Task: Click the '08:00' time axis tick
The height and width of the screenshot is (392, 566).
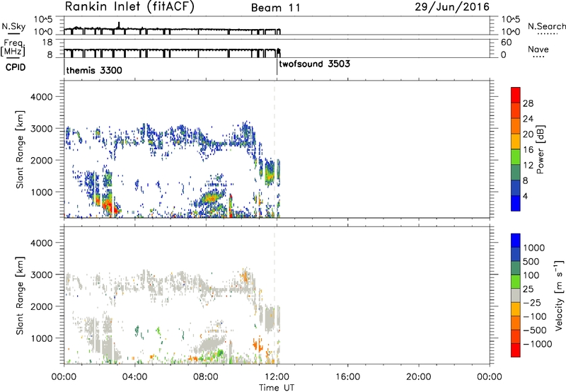Action: click(206, 377)
